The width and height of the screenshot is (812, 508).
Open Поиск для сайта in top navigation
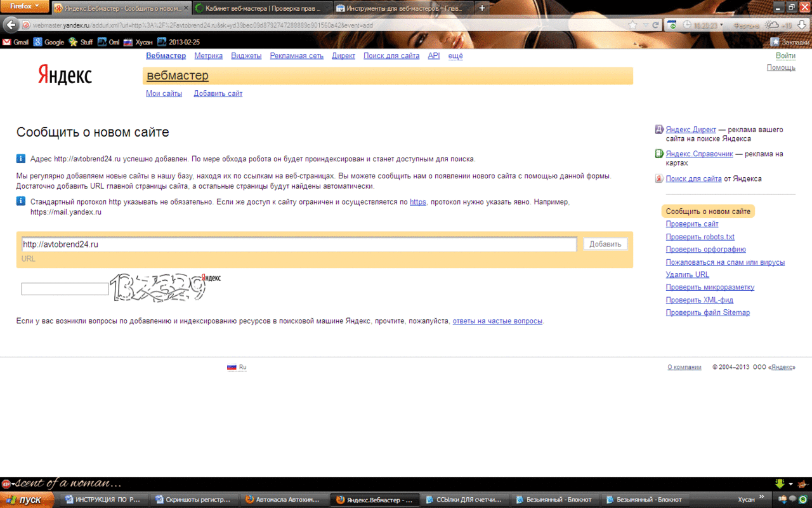(391, 56)
